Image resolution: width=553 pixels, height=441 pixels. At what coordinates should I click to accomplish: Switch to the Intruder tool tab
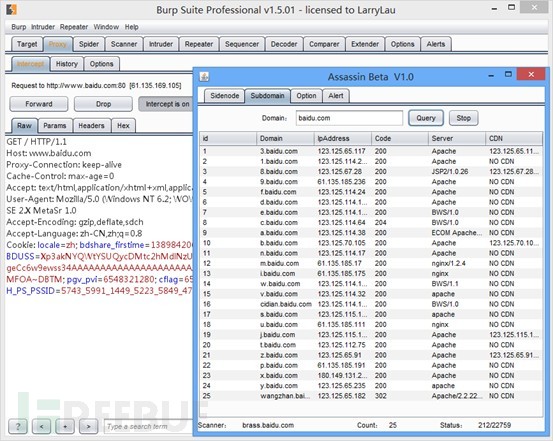(x=161, y=44)
